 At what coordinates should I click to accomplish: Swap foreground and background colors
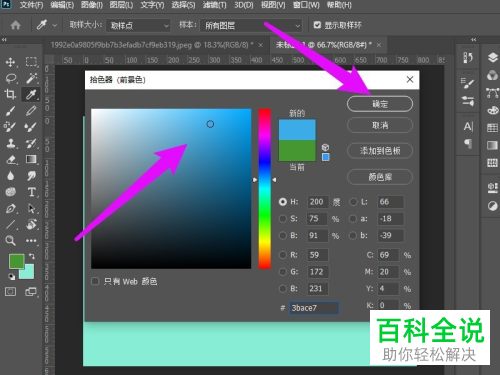point(32,256)
